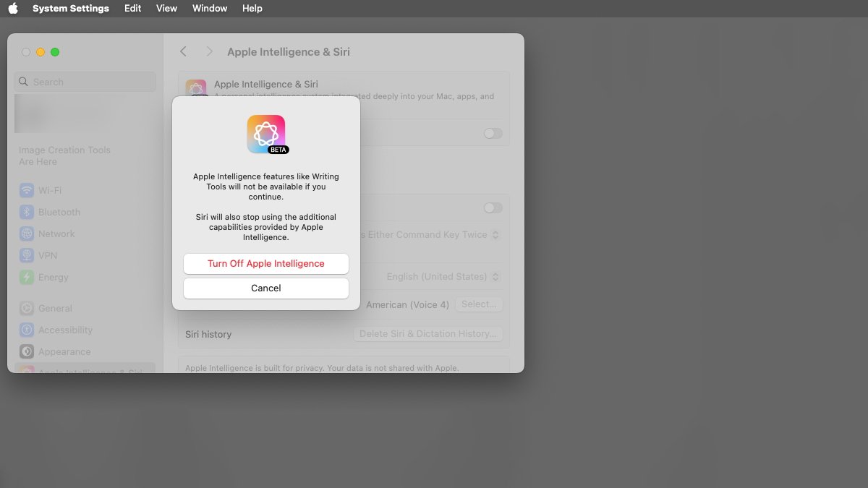Screen dimensions: 868x488
Task: Click the search magnifier icon
Action: 24,82
